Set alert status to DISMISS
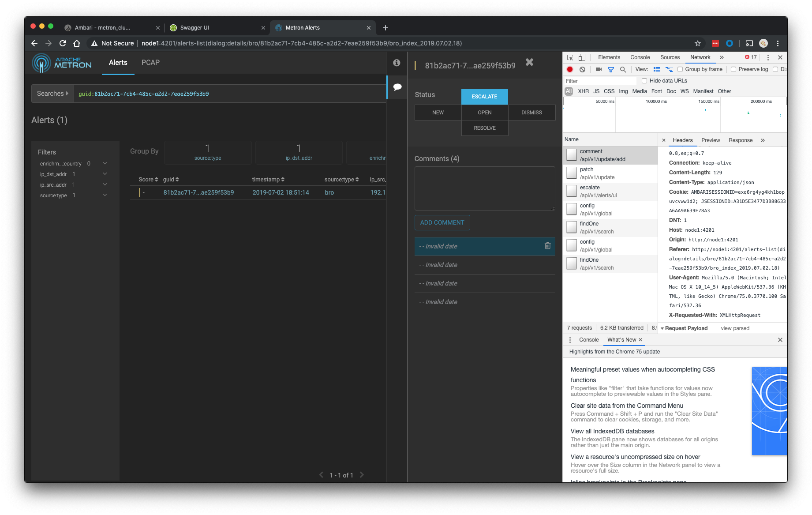Screen dimensions: 812x515 tap(531, 113)
